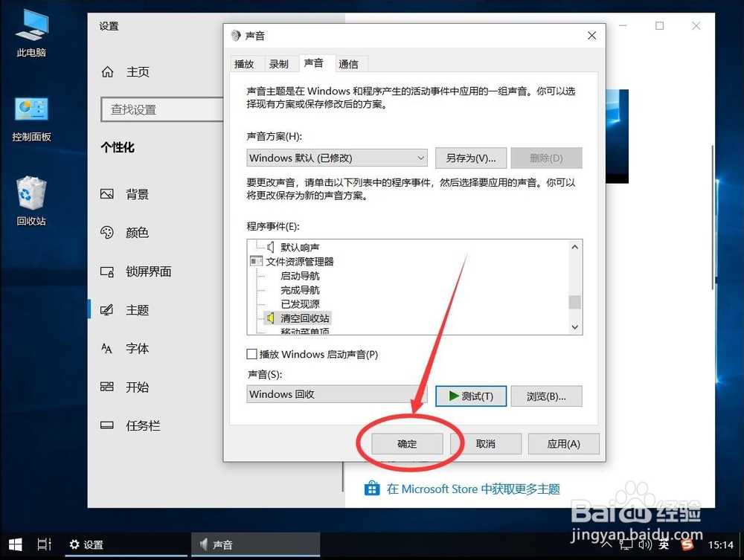Open 在 Microsoft Store 中获取更多主题 link
Screen dimensions: 744x560
pyautogui.click(x=473, y=489)
